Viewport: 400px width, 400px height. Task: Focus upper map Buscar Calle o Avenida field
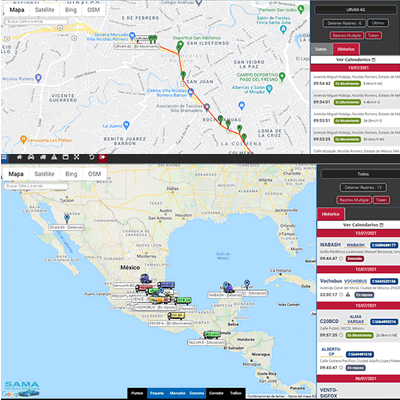36,21
